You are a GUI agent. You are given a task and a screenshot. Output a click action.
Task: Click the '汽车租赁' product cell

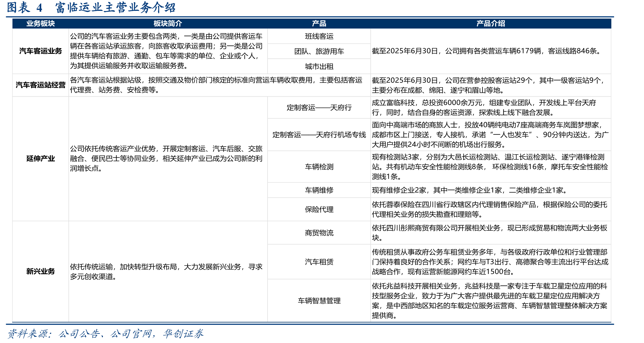[319, 262]
